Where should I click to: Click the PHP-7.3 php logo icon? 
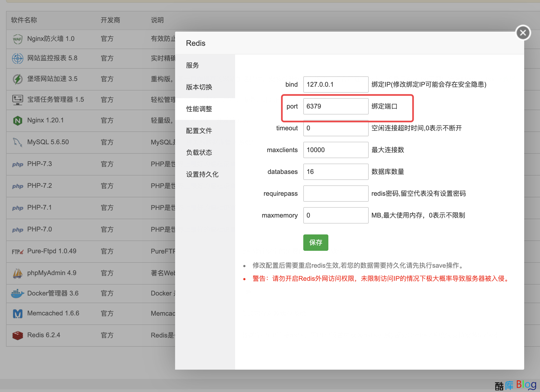(x=17, y=164)
